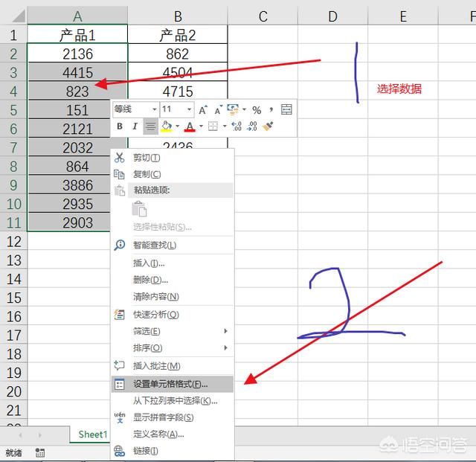Toggle bold in the mini toolbar
476x462 pixels.
[120, 126]
